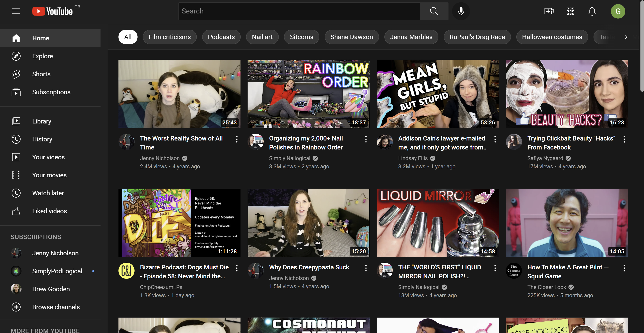Start voice search with microphone
Viewport: 644px width, 333px height.
(461, 11)
